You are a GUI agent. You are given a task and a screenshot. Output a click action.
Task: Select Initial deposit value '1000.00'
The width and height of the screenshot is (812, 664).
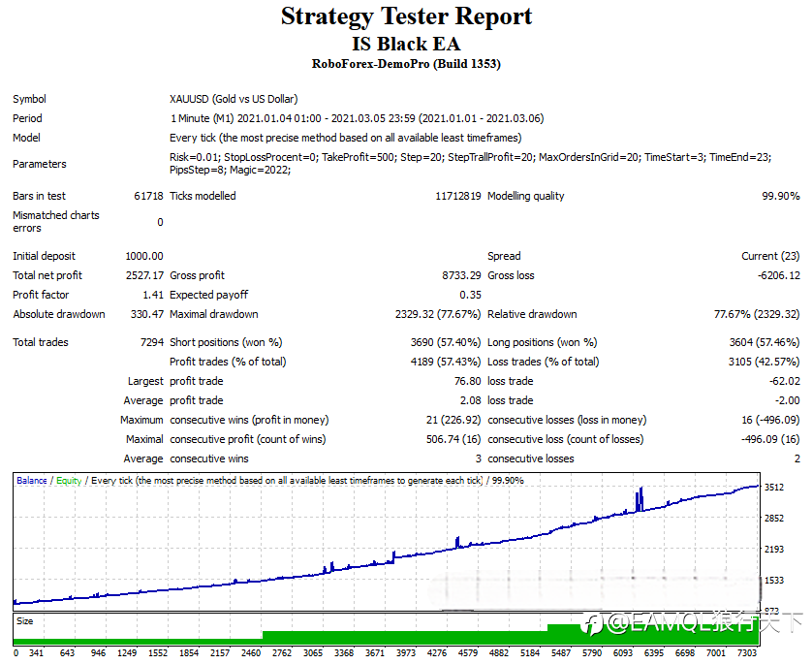(x=144, y=256)
